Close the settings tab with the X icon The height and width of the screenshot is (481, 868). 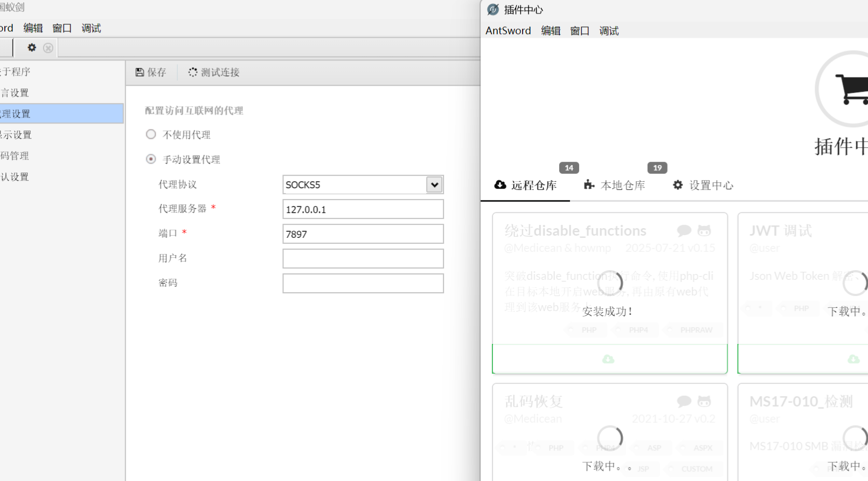pyautogui.click(x=48, y=48)
